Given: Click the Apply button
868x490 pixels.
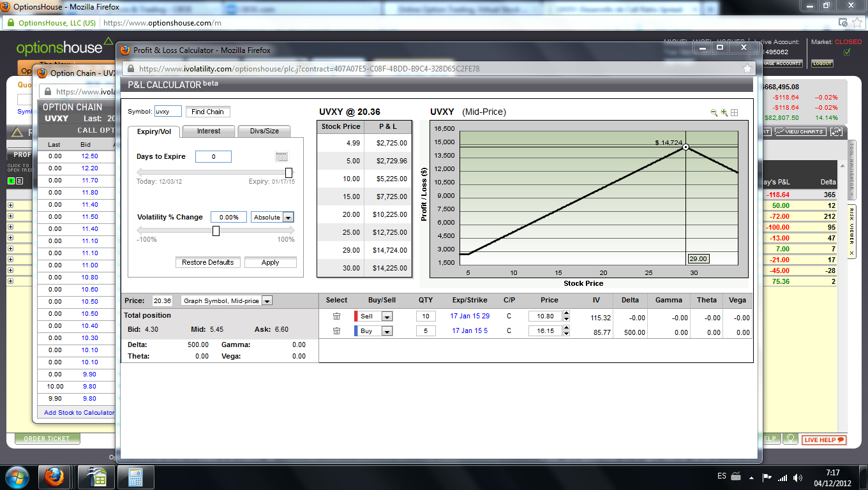Looking at the screenshot, I should [271, 262].
